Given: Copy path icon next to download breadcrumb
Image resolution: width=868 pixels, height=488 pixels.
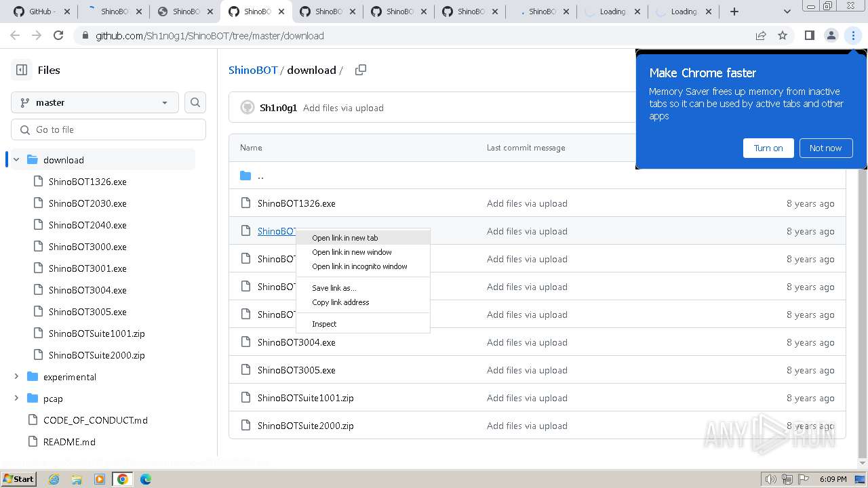Looking at the screenshot, I should [x=361, y=70].
